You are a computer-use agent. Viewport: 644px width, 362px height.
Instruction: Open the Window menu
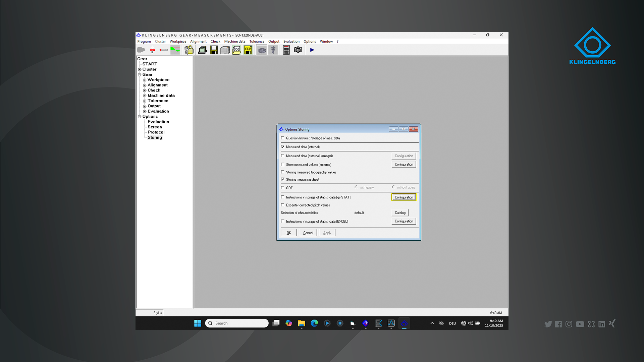(326, 42)
